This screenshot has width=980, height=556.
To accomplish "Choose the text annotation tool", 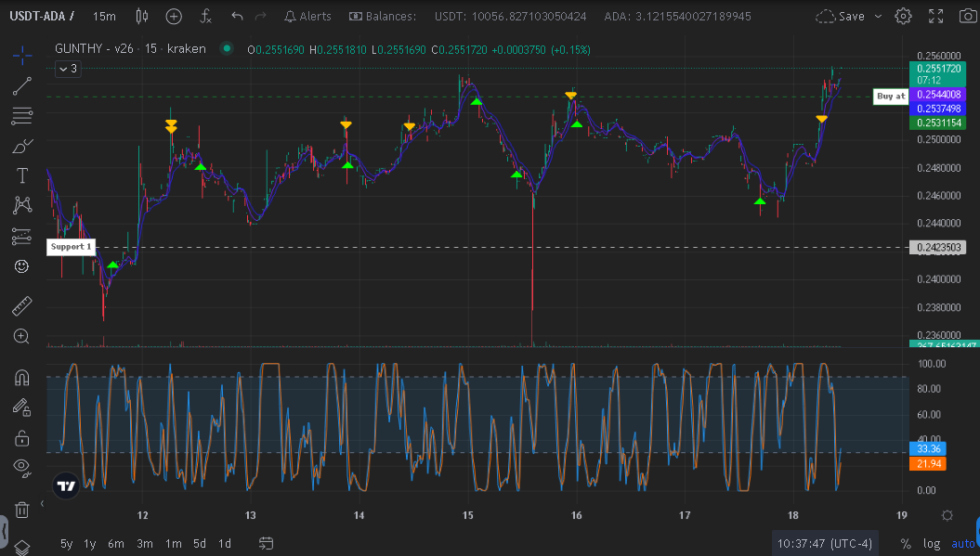I will 22,175.
